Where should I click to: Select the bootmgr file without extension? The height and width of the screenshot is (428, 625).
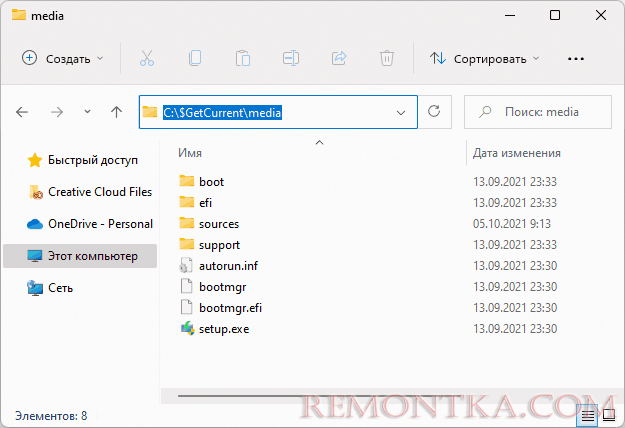212,287
